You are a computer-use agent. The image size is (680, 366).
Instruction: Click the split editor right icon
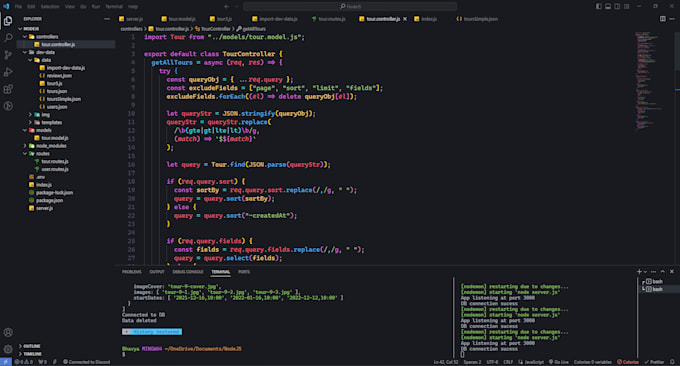coord(663,19)
